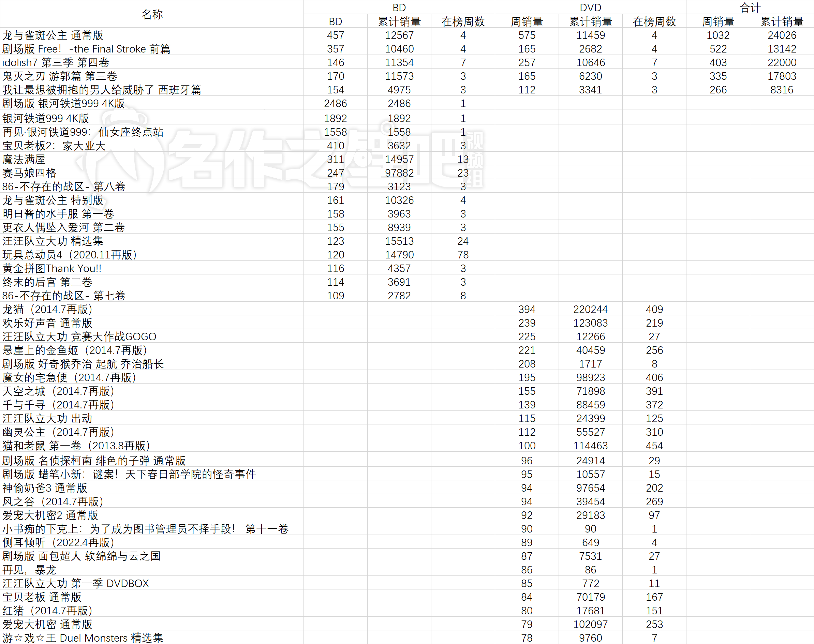Viewport: 814px width, 644px height.
Task: Select DVD cumulative value 220244
Action: point(590,309)
